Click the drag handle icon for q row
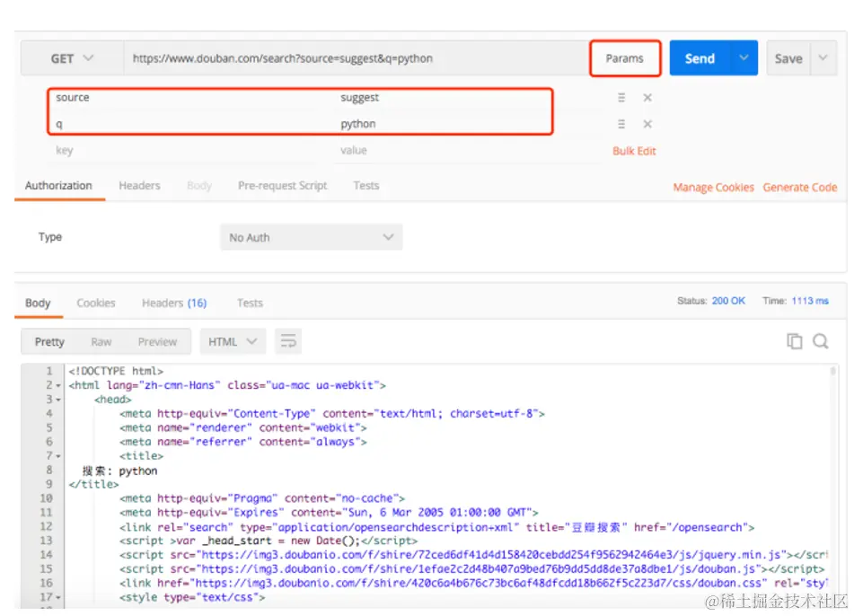The height and width of the screenshot is (616, 854). pos(621,124)
